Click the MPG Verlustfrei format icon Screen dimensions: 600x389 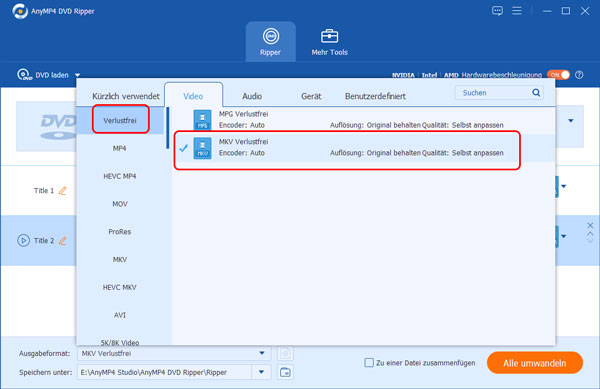202,120
